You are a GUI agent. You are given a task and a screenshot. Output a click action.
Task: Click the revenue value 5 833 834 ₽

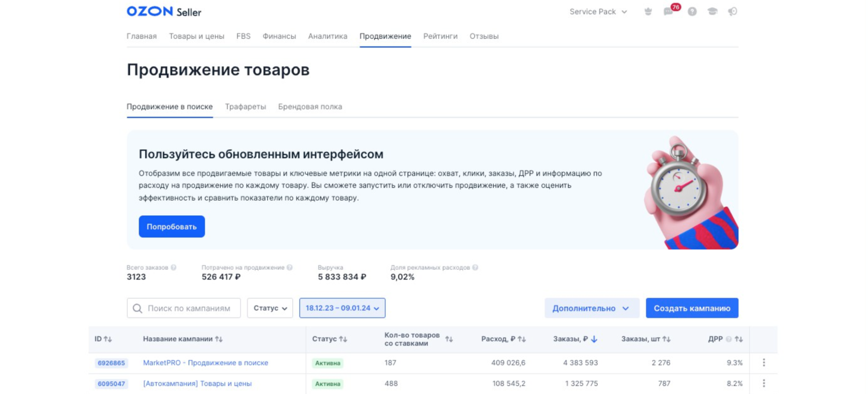coord(342,277)
